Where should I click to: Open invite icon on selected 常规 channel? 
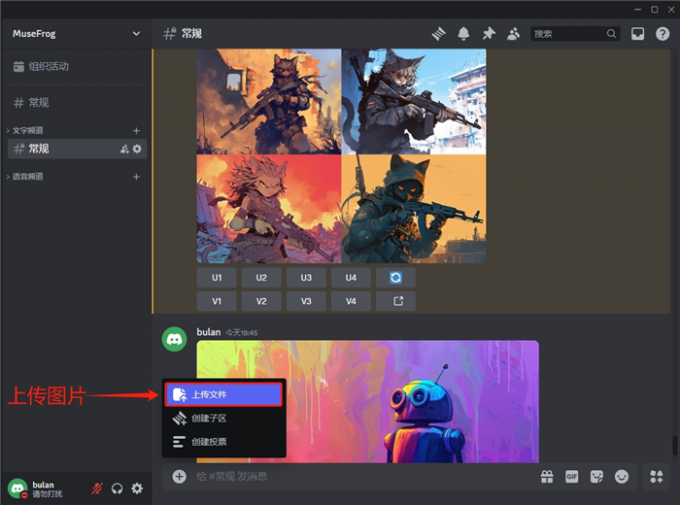(x=124, y=149)
